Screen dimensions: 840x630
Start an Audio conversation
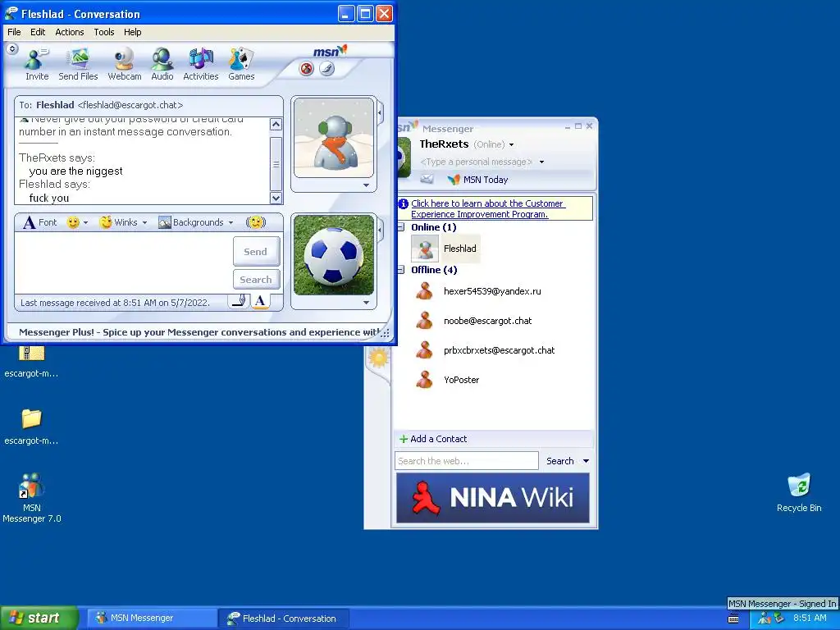pyautogui.click(x=162, y=64)
